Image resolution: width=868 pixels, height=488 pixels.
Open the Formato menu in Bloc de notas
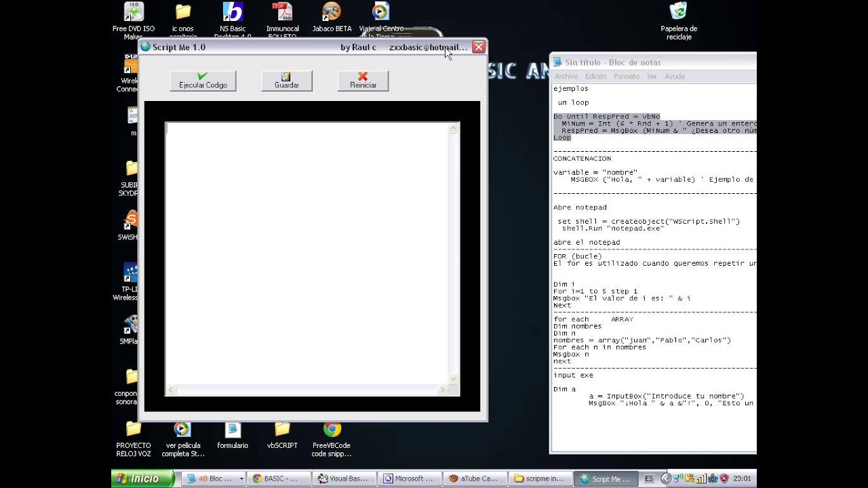[x=627, y=77]
